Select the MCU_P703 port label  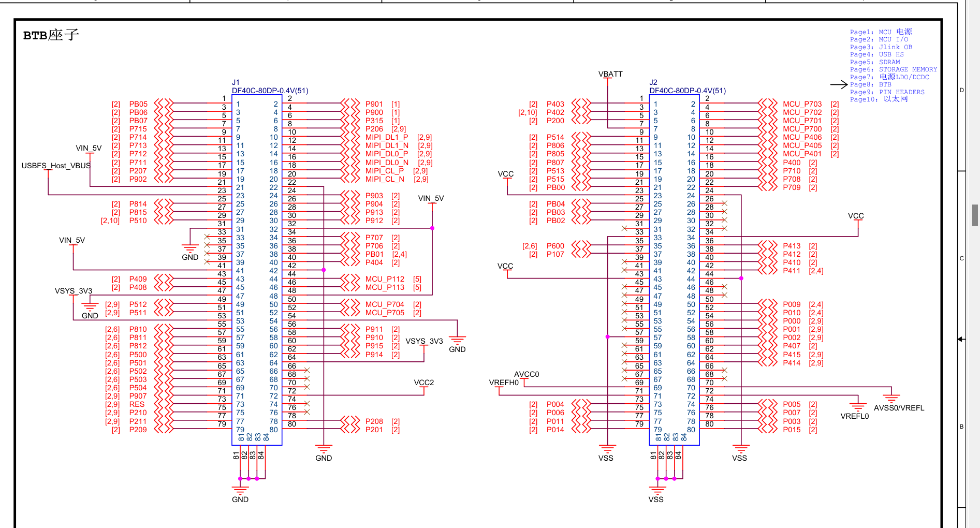pos(802,104)
